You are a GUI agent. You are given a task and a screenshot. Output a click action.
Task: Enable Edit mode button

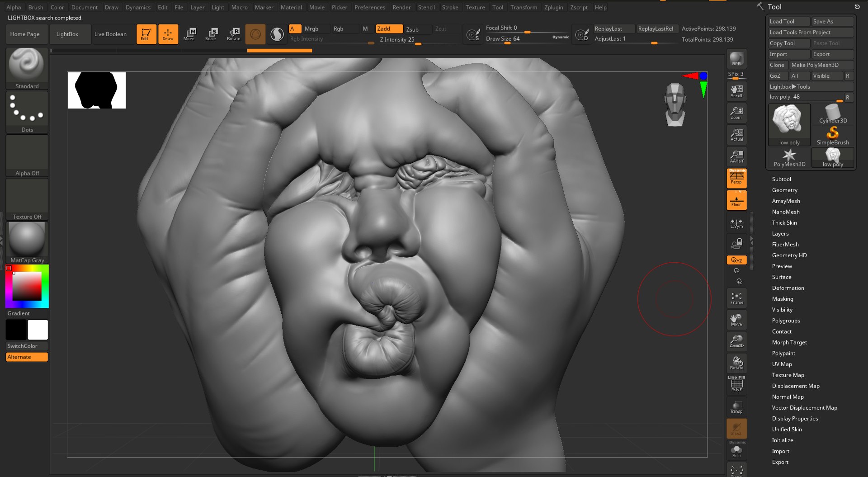pyautogui.click(x=146, y=34)
